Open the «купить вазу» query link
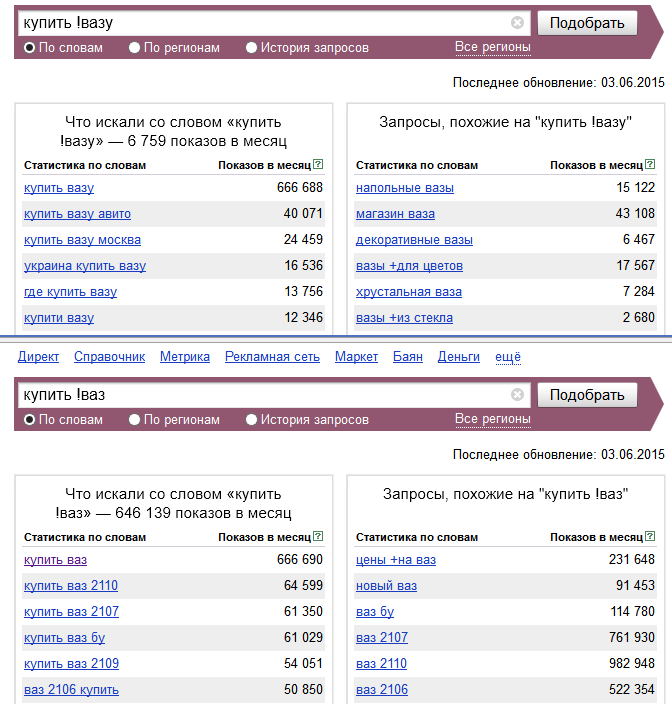This screenshot has height=704, width=672. [x=59, y=188]
